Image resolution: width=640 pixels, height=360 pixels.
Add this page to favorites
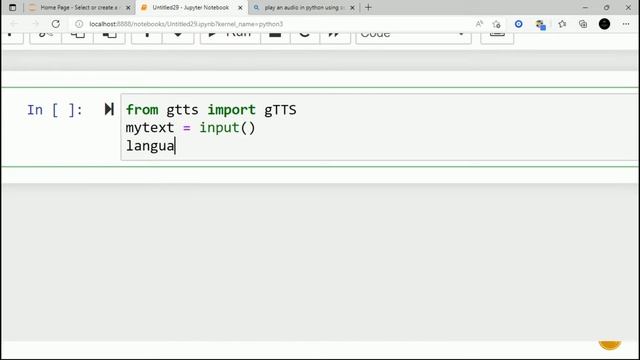point(496,24)
